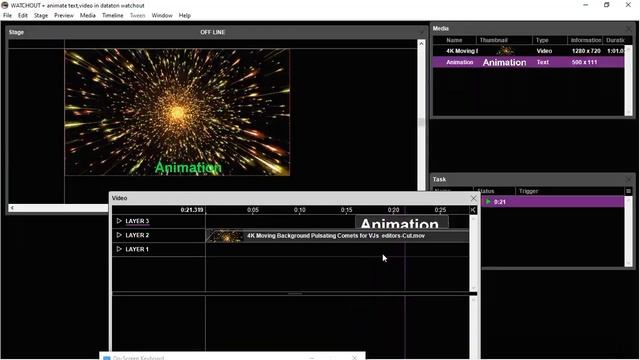
Task: Click the 0:15 mark on the ruler
Action: (x=347, y=210)
